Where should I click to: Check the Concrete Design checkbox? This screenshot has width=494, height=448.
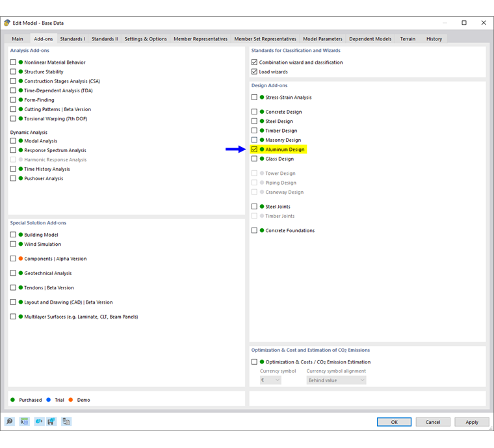point(254,112)
